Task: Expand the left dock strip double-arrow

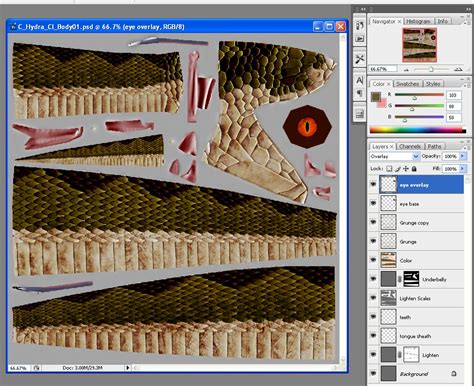Action: click(363, 9)
